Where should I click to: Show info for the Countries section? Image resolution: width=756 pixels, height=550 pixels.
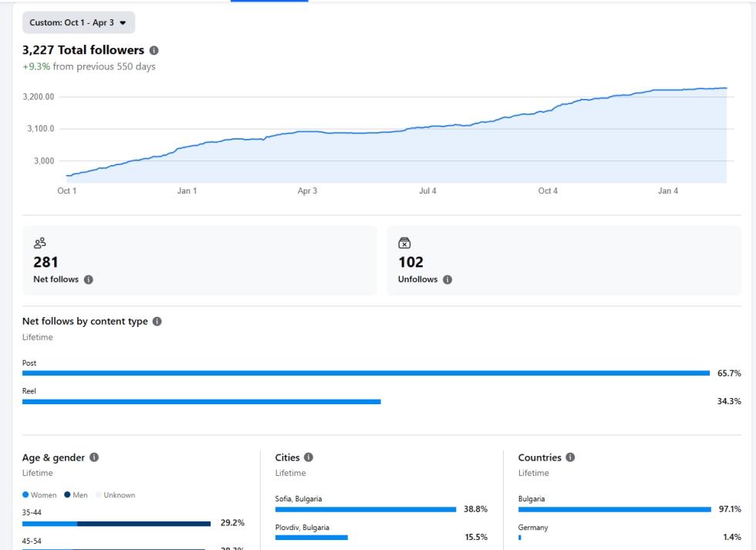pyautogui.click(x=570, y=457)
